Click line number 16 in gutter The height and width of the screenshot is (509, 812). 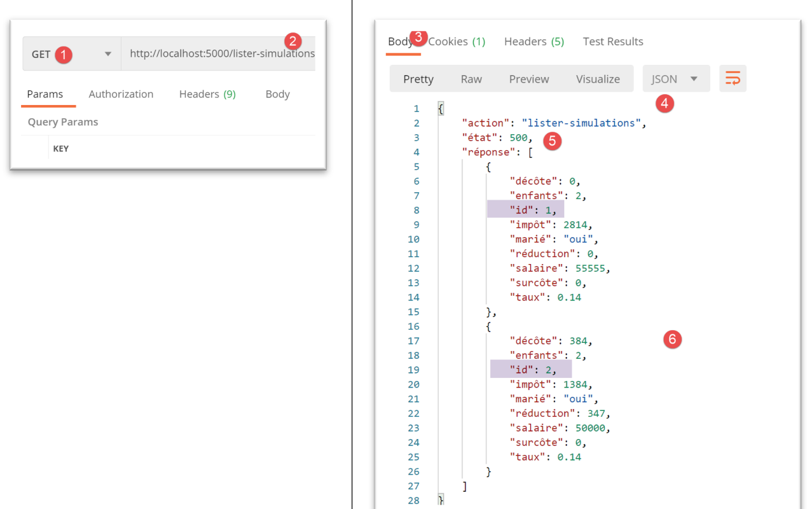[414, 326]
